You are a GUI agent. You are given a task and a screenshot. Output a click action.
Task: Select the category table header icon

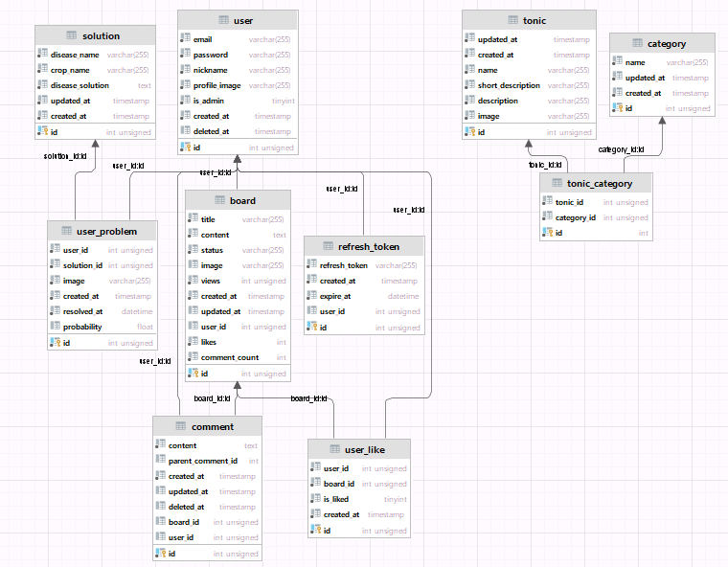637,43
